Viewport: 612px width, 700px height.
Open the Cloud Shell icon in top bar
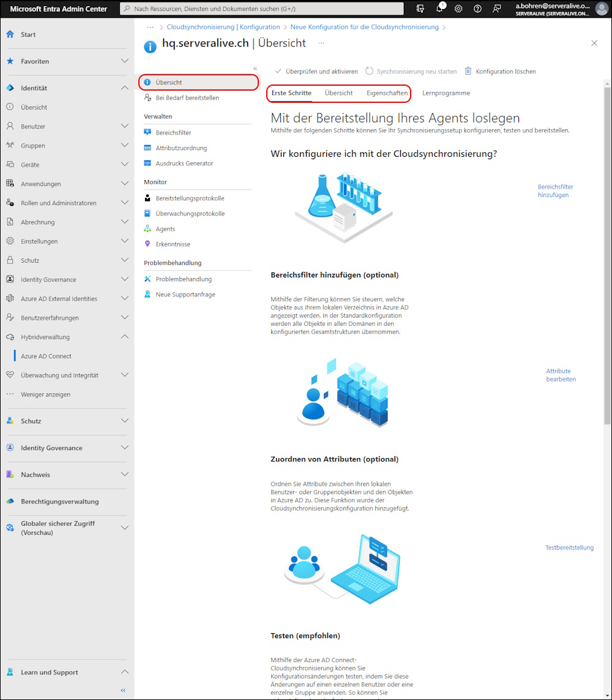click(x=420, y=9)
